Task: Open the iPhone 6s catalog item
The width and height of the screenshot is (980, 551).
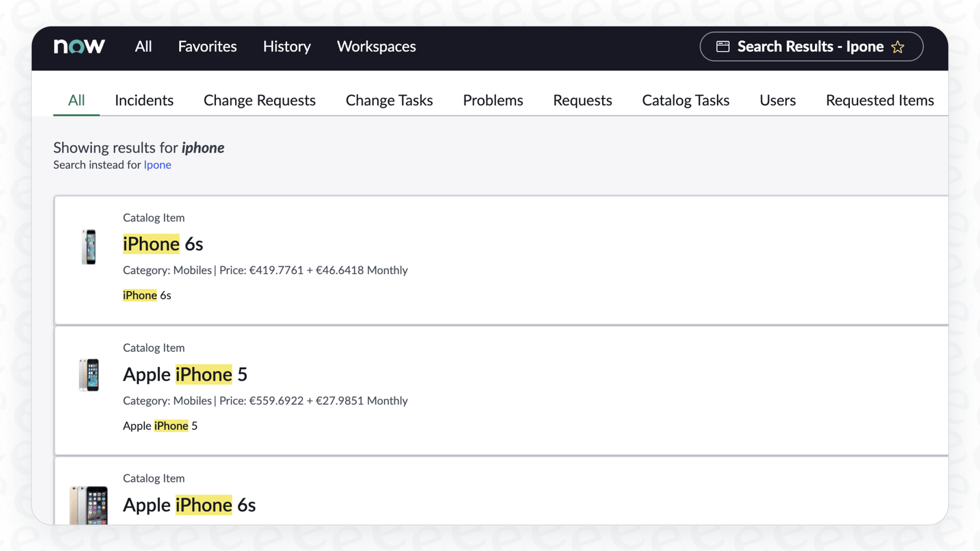Action: 163,244
